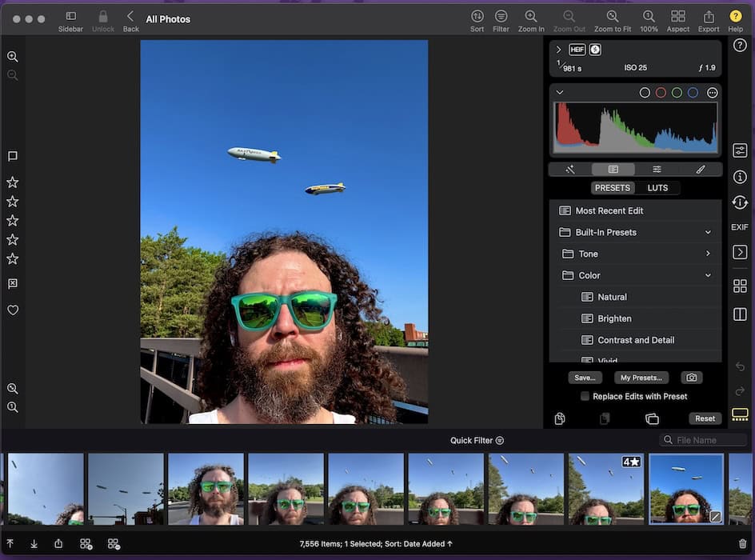755x560 pixels.
Task: Enable Replace Edits with Preset checkbox
Action: (x=585, y=397)
